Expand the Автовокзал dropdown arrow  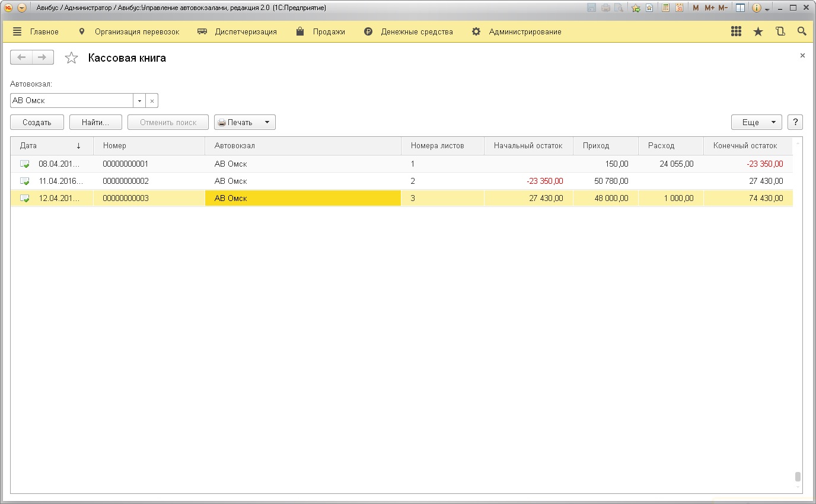[139, 101]
